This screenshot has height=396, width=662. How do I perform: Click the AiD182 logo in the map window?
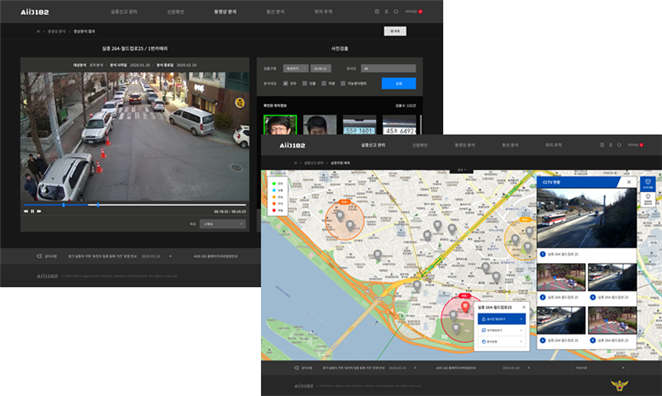pyautogui.click(x=292, y=146)
